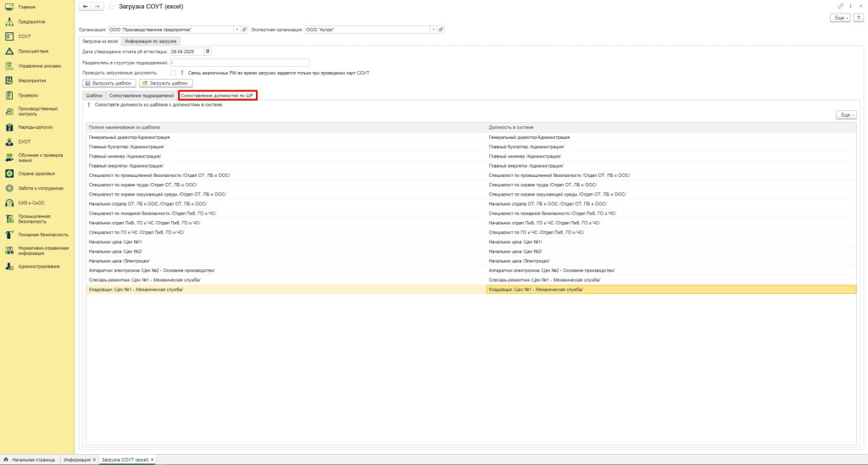Click the Загрузить шаблон button
The image size is (868, 465).
click(x=165, y=83)
